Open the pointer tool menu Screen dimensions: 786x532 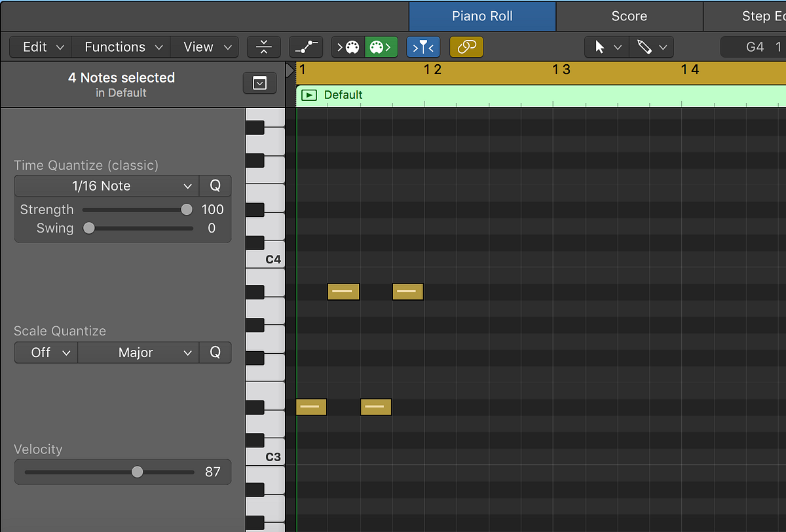[607, 47]
